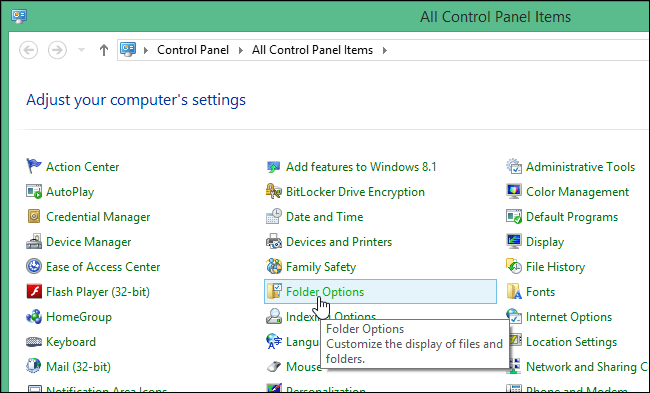Open the recent locations dropdown arrow
Screen dimensions: 650x393
point(81,50)
